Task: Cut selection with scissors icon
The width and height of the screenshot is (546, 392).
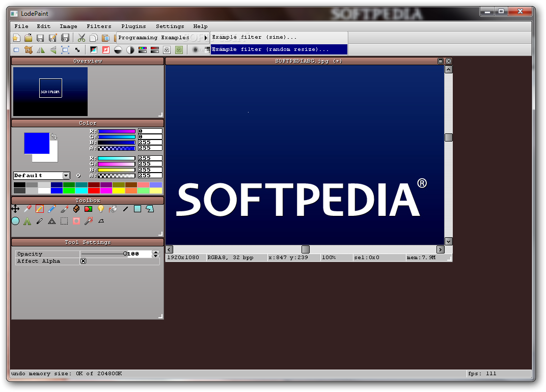Action: point(81,38)
